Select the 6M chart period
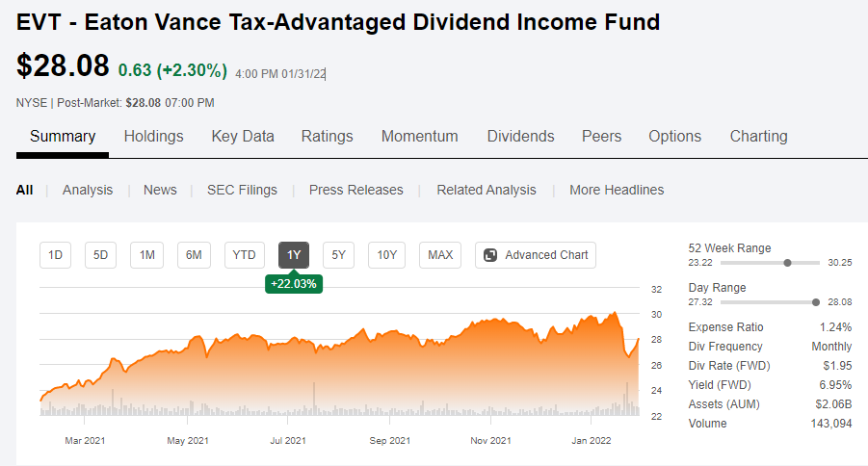This screenshot has height=466, width=868. [x=194, y=255]
